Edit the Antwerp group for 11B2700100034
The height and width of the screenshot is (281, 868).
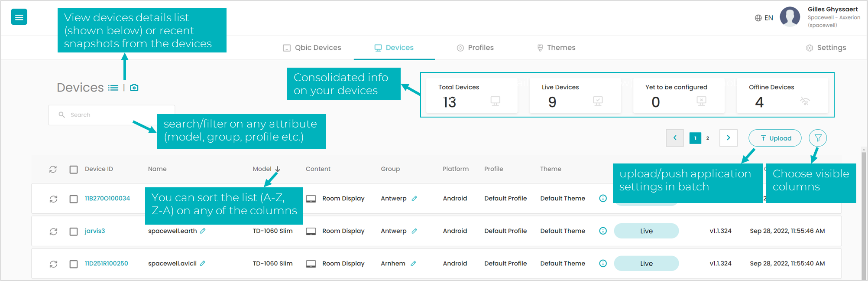click(x=414, y=198)
